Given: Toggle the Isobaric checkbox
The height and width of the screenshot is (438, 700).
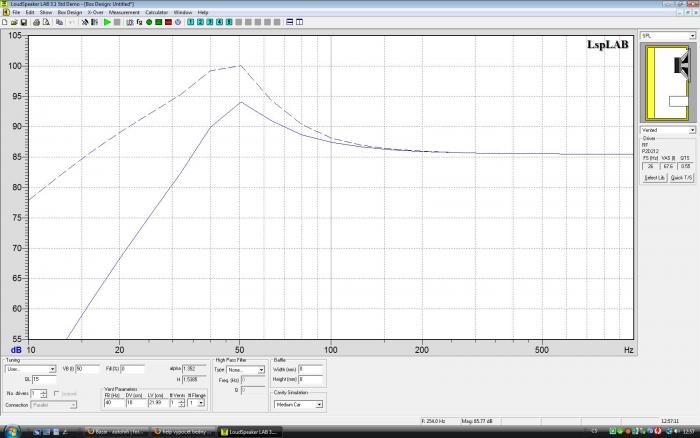Looking at the screenshot, I should pyautogui.click(x=56, y=394).
